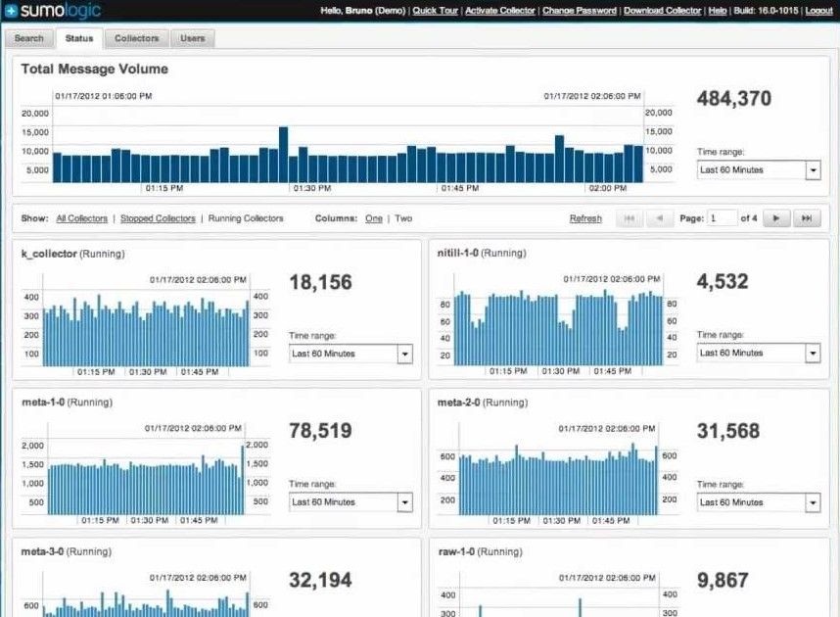Viewport: 840px width, 617px height.
Task: Click the 32,194 message count
Action: point(320,580)
